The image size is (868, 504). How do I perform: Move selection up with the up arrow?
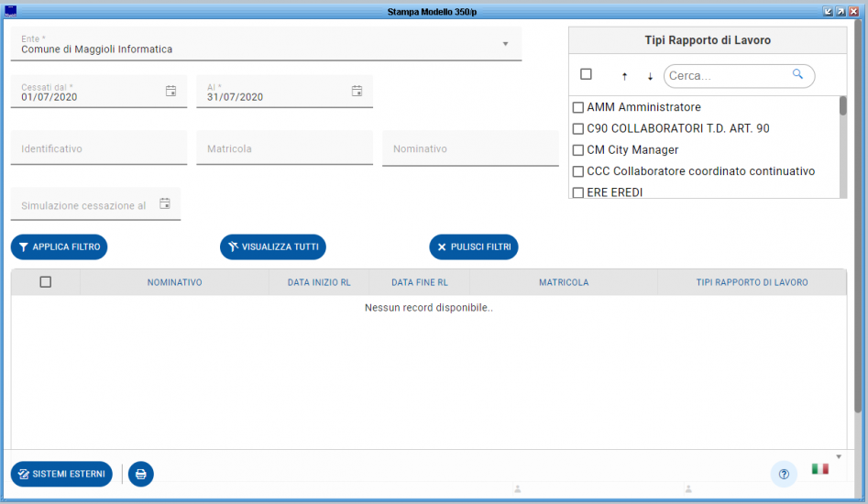tap(624, 76)
